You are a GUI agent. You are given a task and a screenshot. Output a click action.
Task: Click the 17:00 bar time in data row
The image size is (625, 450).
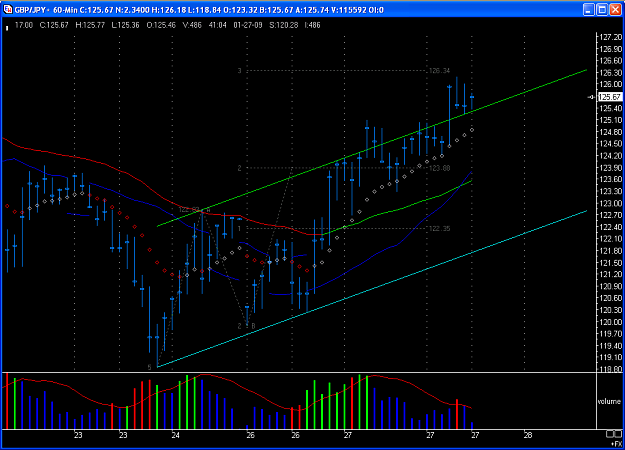click(24, 25)
